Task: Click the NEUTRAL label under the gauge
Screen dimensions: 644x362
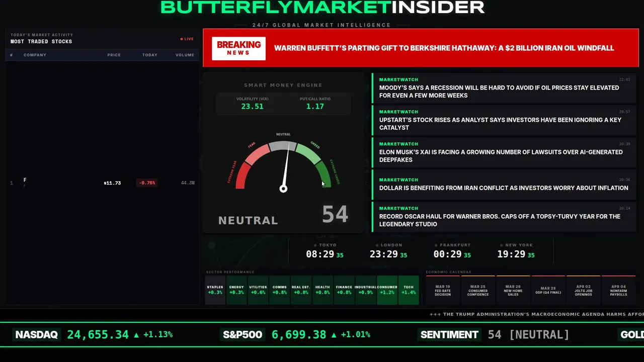Action: (248, 220)
